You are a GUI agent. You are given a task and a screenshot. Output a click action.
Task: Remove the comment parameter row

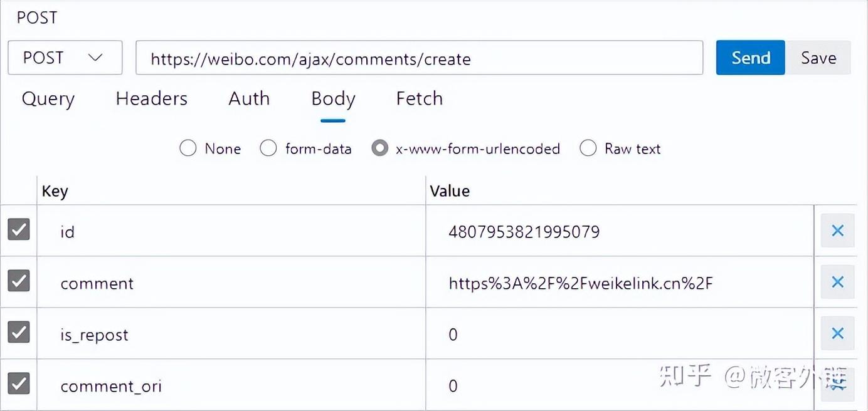coord(837,282)
